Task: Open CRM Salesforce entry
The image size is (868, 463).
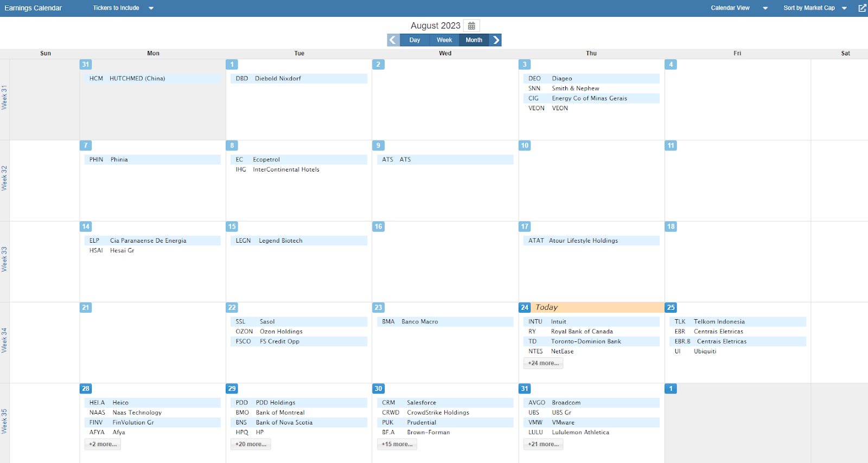Action: pyautogui.click(x=445, y=403)
